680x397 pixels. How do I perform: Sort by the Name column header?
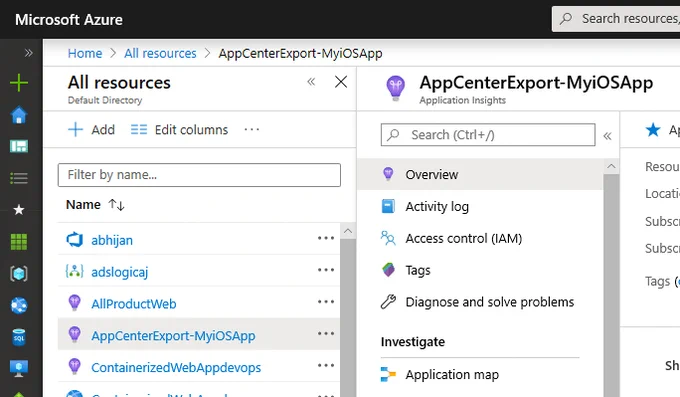83,204
